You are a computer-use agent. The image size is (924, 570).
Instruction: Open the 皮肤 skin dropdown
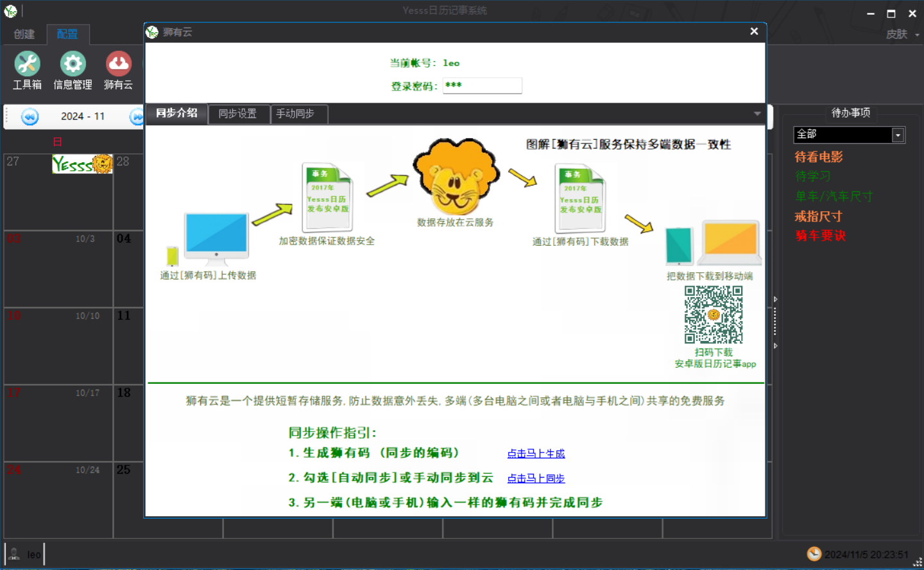tap(902, 34)
